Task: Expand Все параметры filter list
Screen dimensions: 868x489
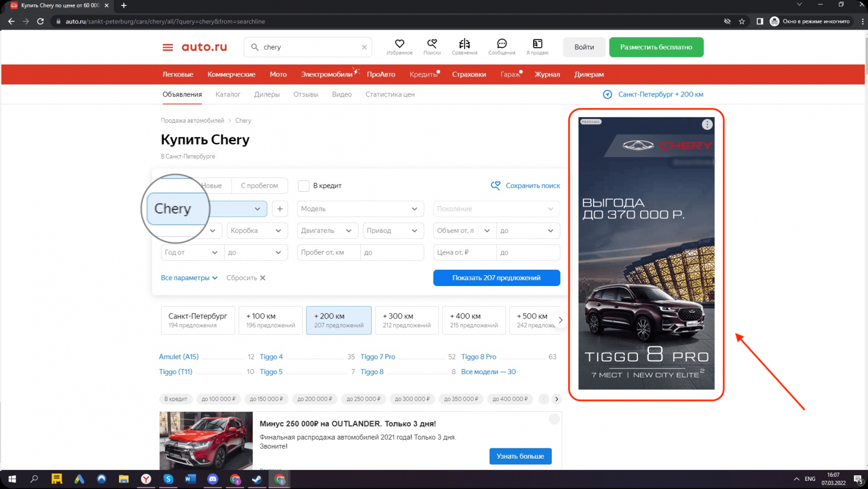Action: click(189, 278)
